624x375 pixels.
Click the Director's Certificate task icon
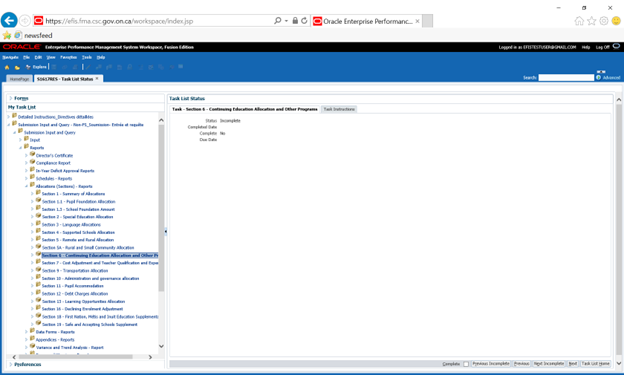tap(33, 154)
